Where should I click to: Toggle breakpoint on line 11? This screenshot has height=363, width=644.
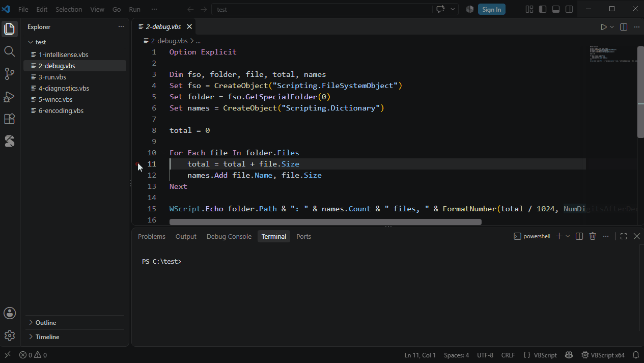[137, 164]
